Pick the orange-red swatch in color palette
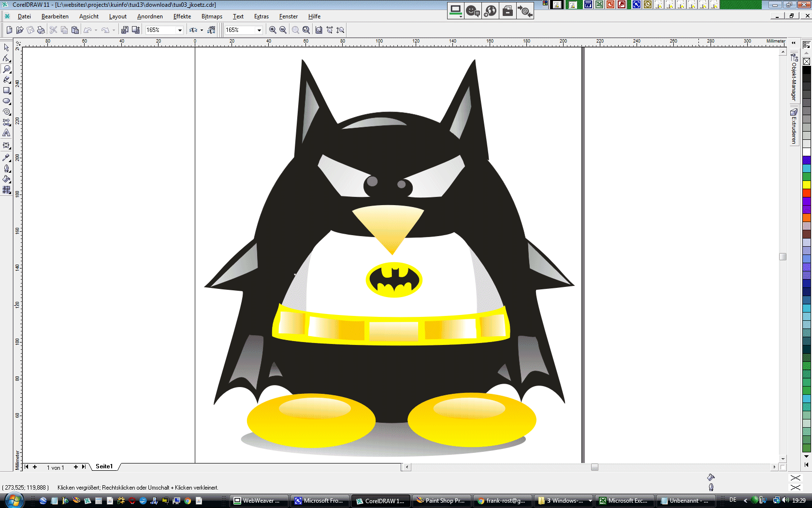This screenshot has width=812, height=508. 807,193
